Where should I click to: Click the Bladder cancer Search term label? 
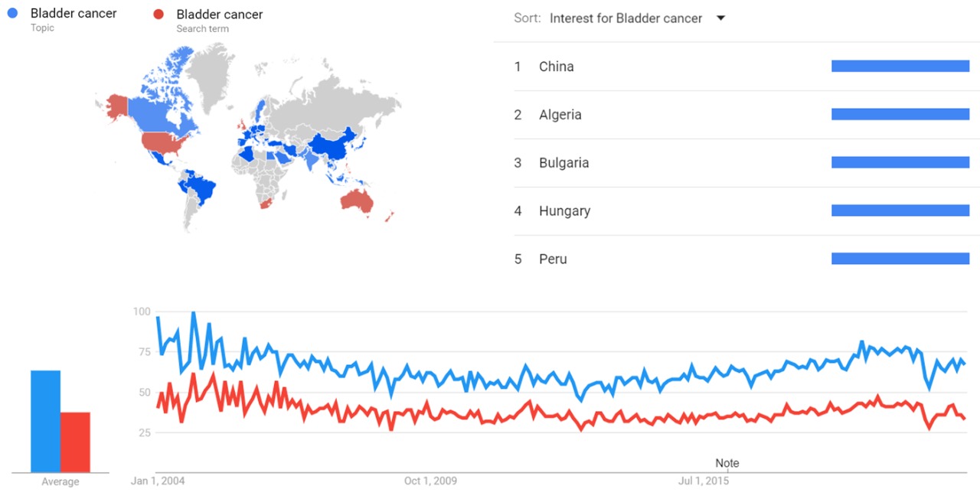point(219,15)
